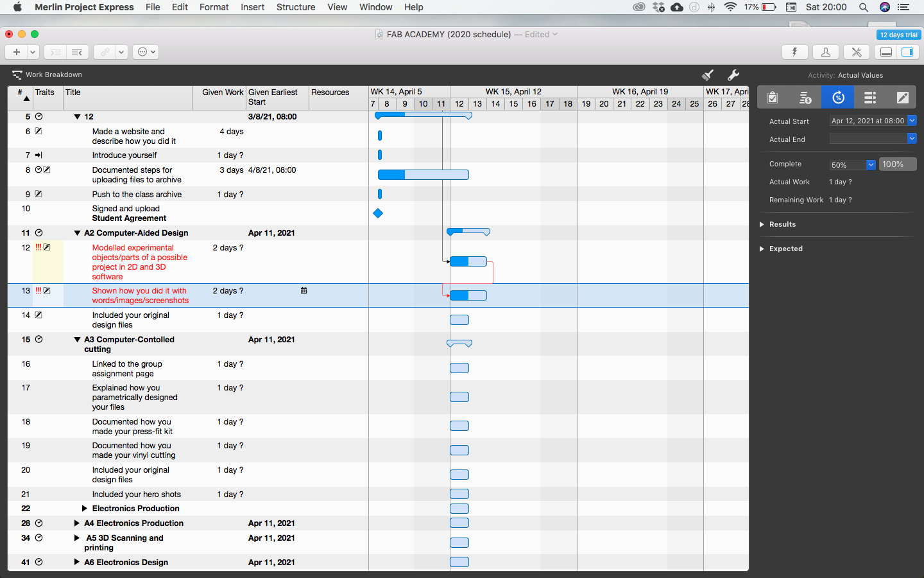Open the add-activity plus button's dropdown arrow

click(33, 52)
